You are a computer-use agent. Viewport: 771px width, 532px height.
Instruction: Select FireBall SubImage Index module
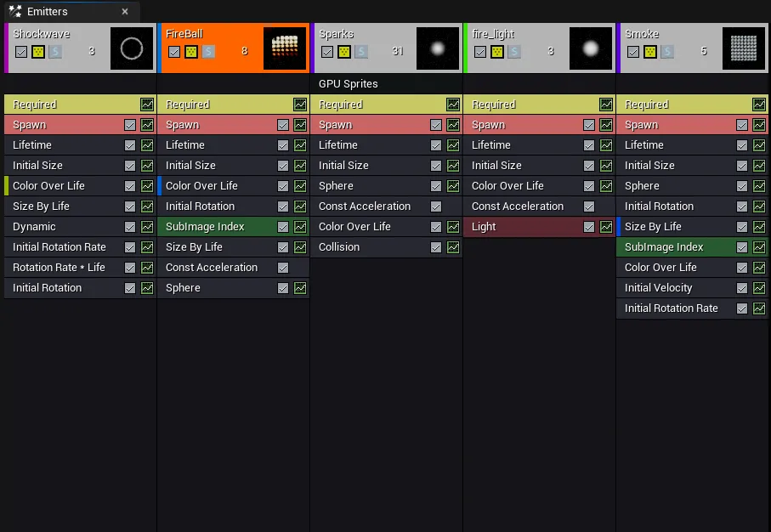pyautogui.click(x=234, y=227)
